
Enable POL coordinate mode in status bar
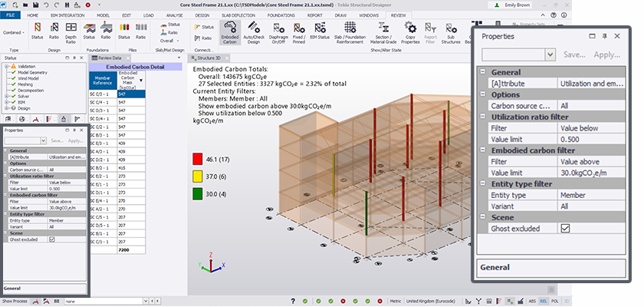point(554,302)
